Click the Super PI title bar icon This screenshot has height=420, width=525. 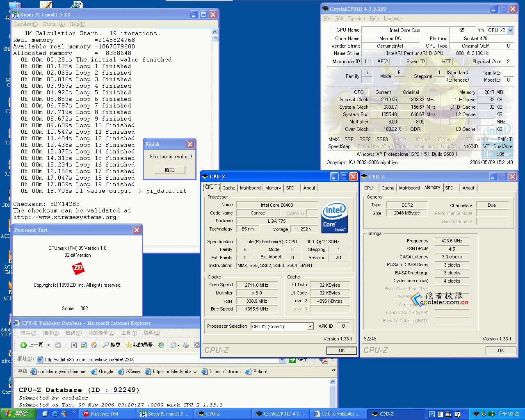16,14
